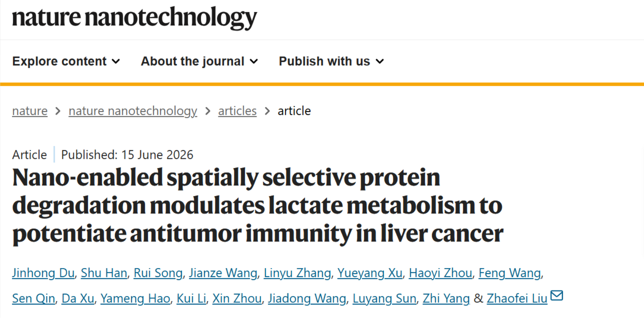
Task: Click author Sen Qin
Action: coord(34,298)
